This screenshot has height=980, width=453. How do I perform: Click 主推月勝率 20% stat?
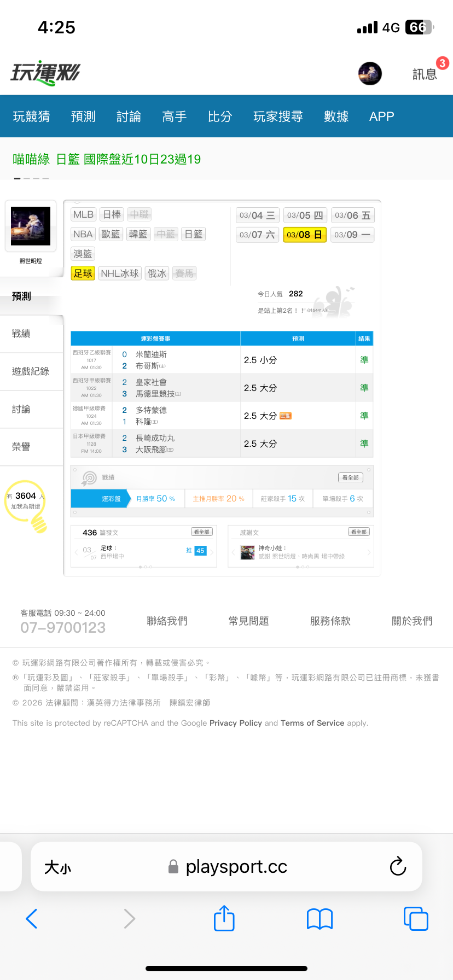click(219, 498)
